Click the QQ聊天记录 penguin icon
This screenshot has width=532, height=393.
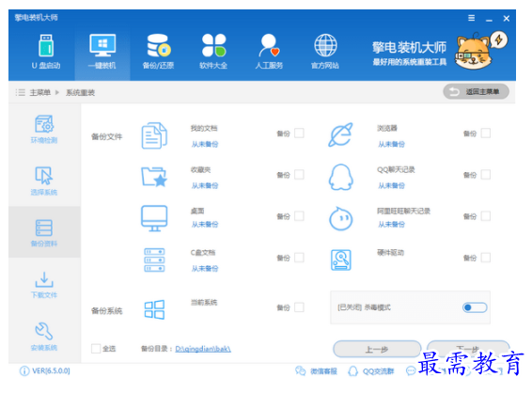pos(340,177)
